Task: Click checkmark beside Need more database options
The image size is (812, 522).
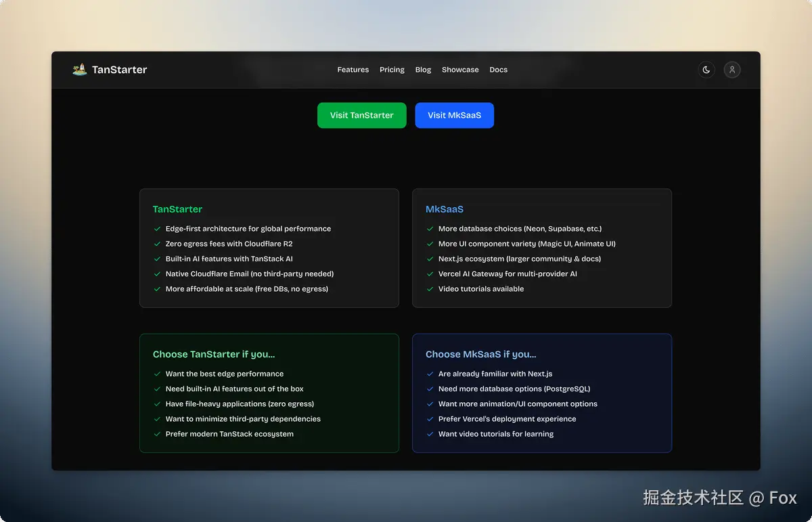Action: pyautogui.click(x=430, y=389)
